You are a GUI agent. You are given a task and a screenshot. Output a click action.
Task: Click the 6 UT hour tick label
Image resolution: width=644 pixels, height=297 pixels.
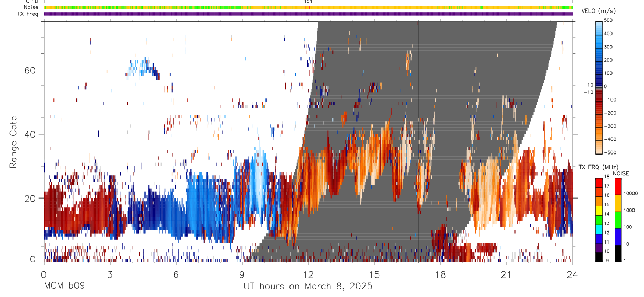pos(176,274)
